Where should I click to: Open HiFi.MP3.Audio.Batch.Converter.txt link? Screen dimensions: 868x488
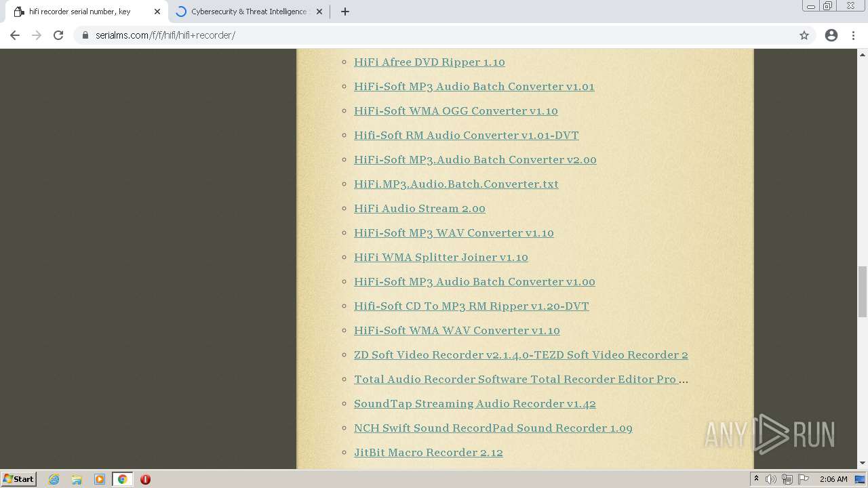point(456,184)
